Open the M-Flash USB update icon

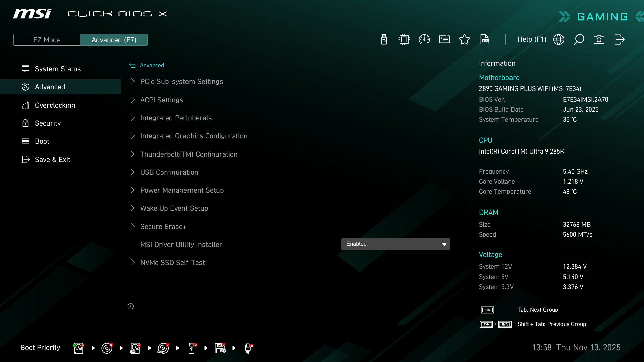click(x=384, y=40)
